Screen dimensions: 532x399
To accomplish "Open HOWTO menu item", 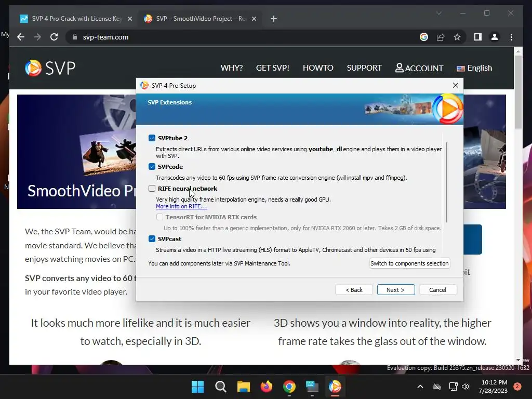I will tap(318, 68).
